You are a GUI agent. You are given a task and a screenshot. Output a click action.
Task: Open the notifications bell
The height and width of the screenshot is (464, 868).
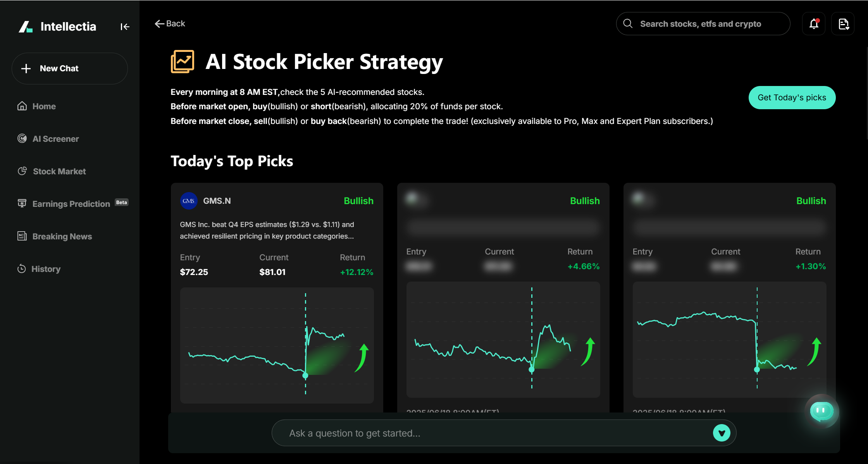tap(814, 24)
